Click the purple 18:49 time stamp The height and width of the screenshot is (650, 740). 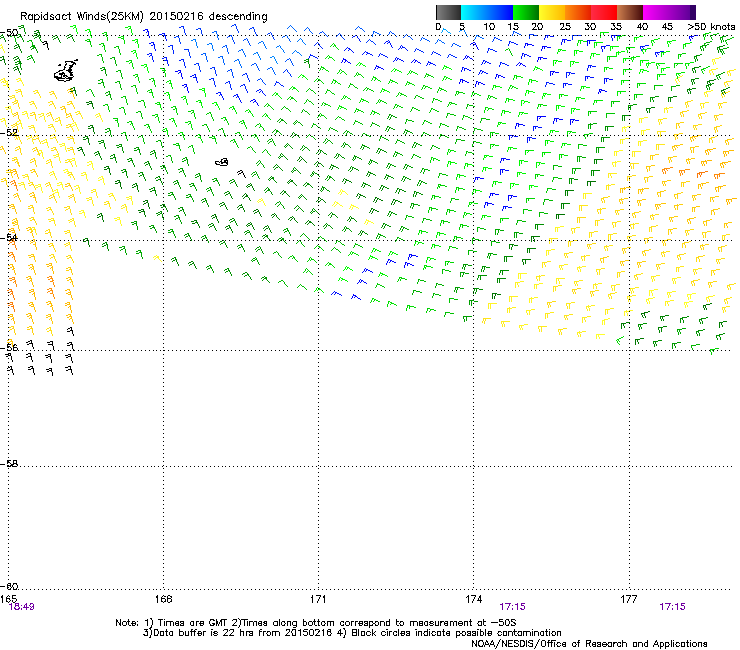tap(22, 607)
